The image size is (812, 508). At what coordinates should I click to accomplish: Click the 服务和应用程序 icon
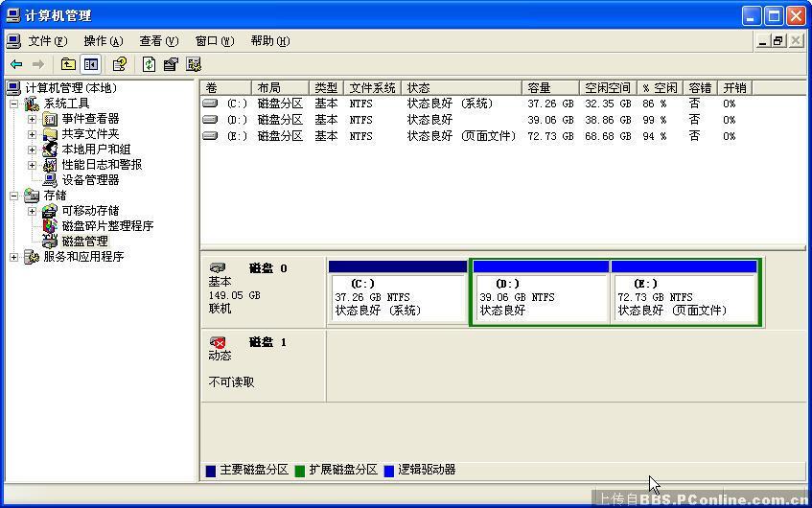32,257
